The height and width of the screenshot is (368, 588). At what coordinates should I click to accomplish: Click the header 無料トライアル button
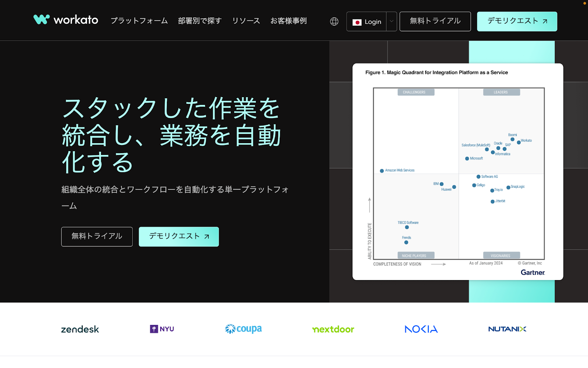tap(435, 21)
